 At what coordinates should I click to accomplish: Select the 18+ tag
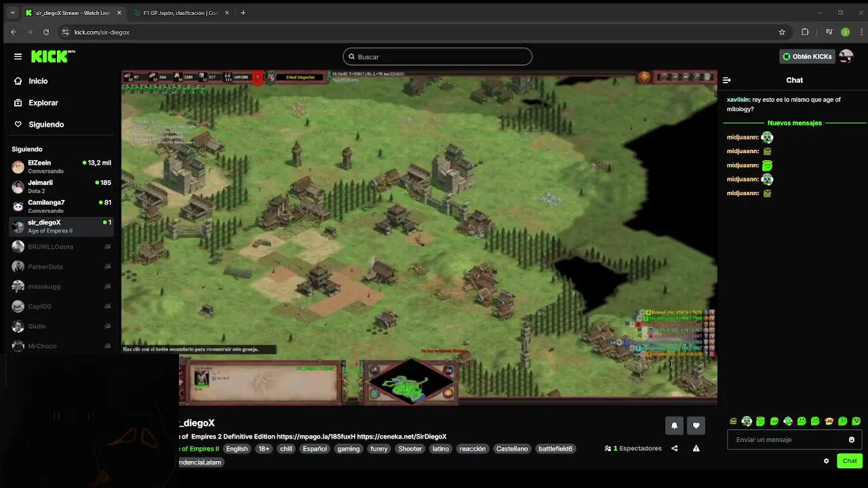[264, 449]
